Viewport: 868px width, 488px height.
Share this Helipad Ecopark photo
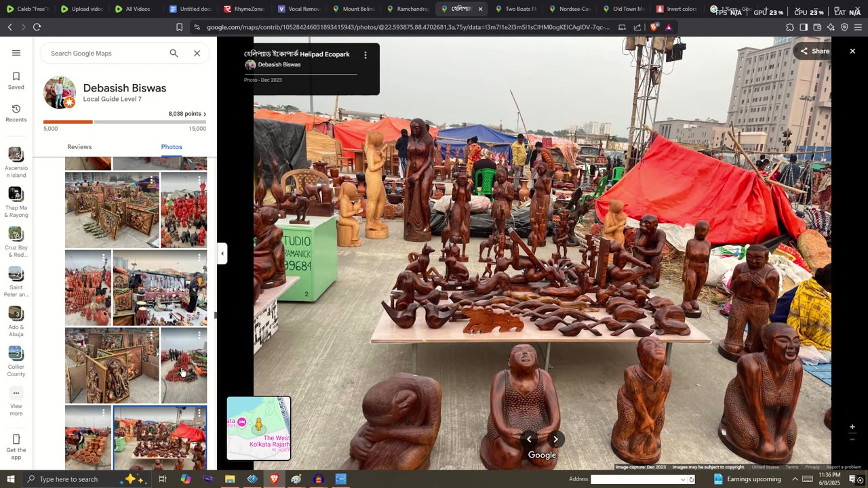(x=814, y=51)
